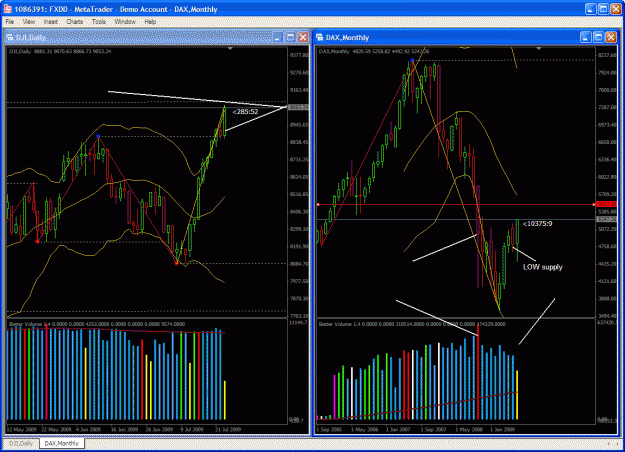625x452 pixels.
Task: Click the blue swing-high marker on DJI chart
Action: click(98, 136)
